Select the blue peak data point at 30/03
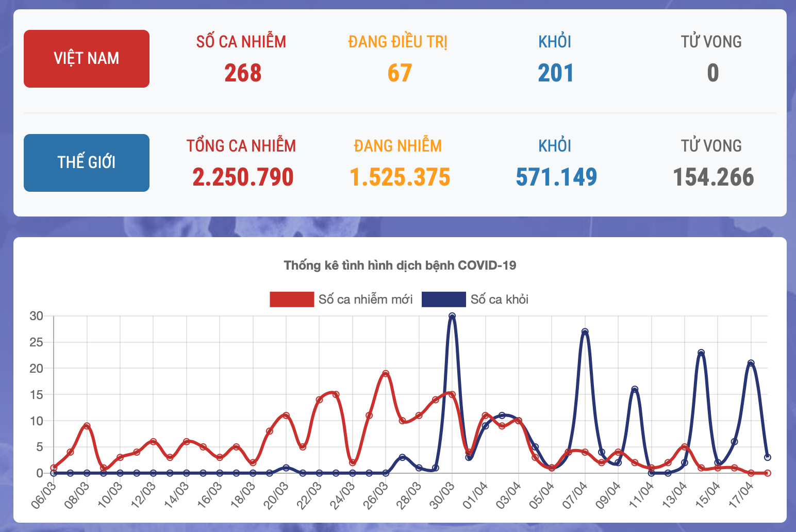Viewport: 796px width, 532px height. click(x=452, y=316)
